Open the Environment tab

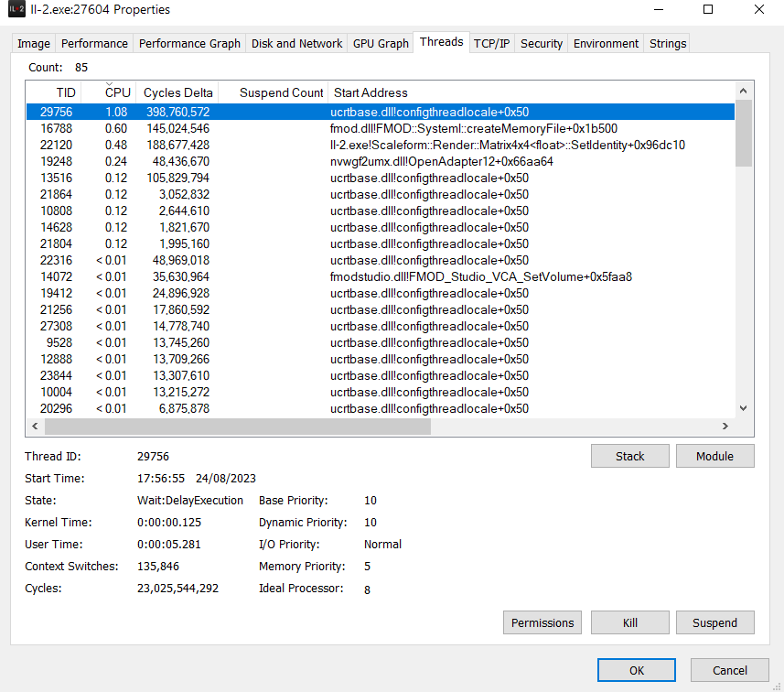click(x=606, y=44)
